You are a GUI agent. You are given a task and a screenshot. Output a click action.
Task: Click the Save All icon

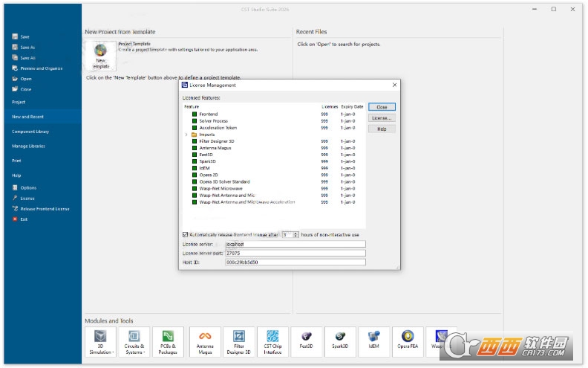click(15, 57)
